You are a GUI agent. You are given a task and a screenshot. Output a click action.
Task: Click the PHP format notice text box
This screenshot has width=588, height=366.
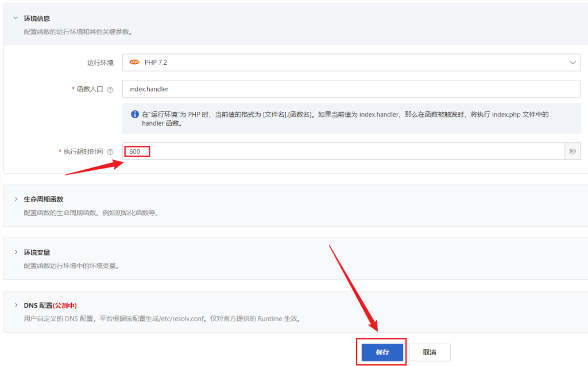351,119
